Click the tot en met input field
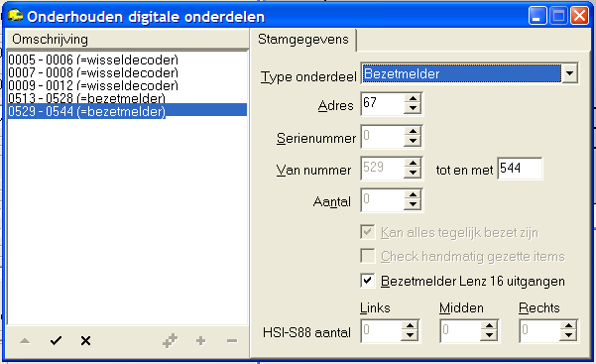596x364 pixels. (x=520, y=169)
